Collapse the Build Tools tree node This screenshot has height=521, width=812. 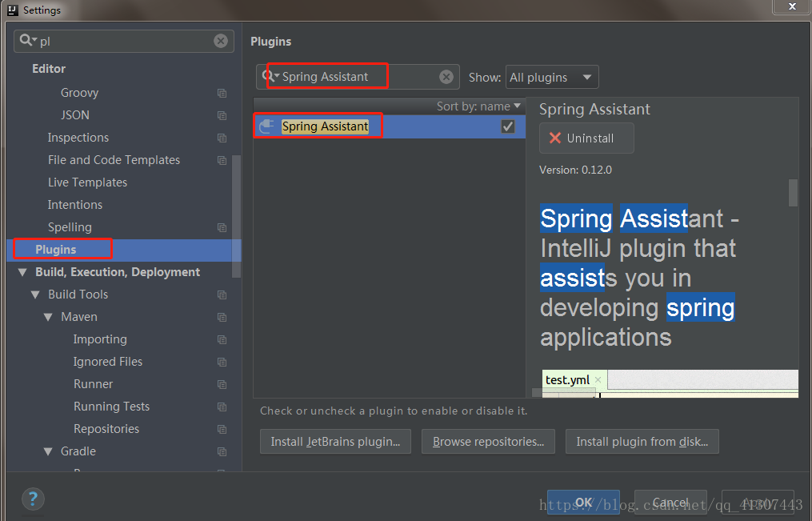click(35, 295)
